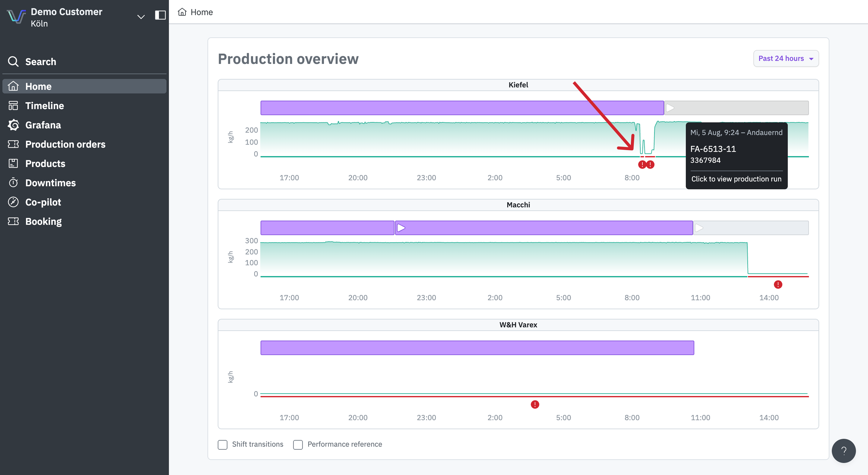Open the Timeline page

[84, 106]
